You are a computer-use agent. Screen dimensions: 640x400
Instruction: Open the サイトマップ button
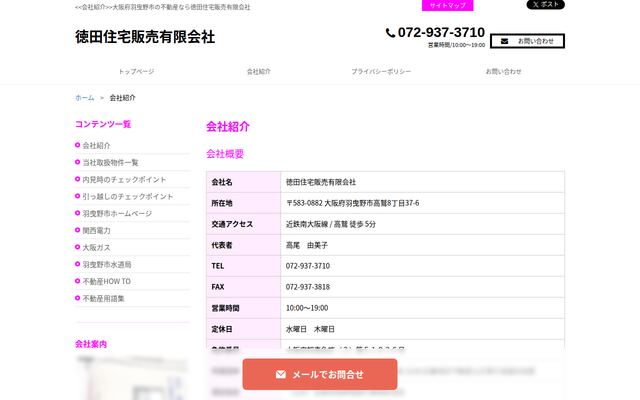click(447, 5)
